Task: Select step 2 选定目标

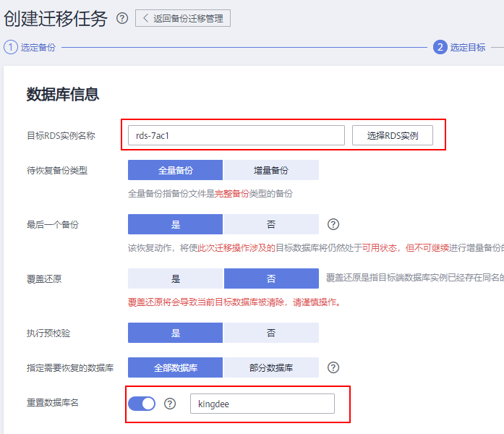Action: [x=459, y=47]
